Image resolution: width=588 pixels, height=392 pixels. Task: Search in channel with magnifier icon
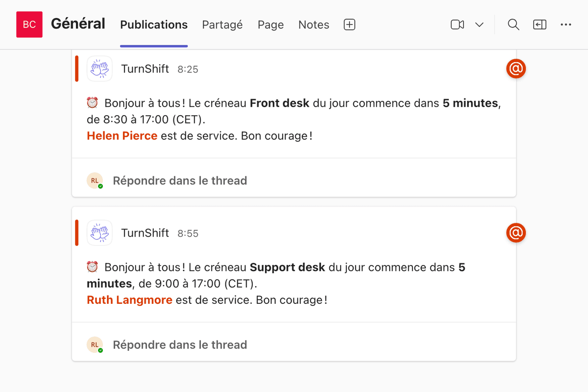point(514,24)
